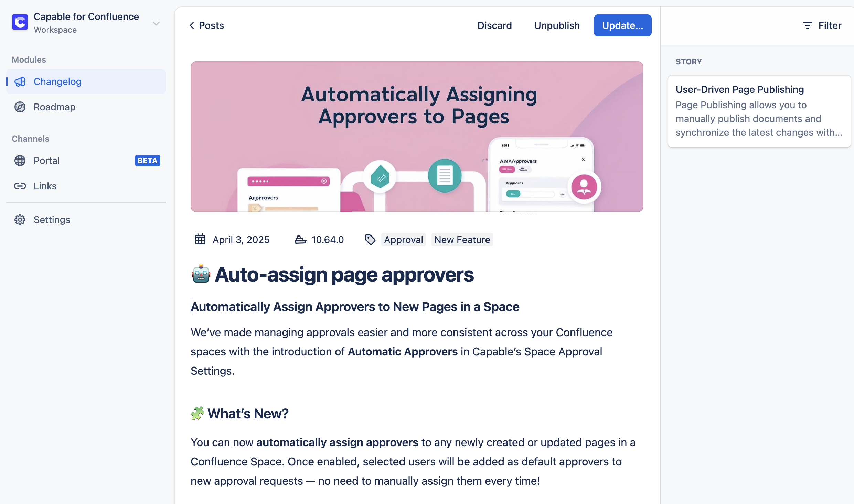Click the bold Automatic Approvers text
Image resolution: width=854 pixels, height=504 pixels.
pyautogui.click(x=403, y=352)
